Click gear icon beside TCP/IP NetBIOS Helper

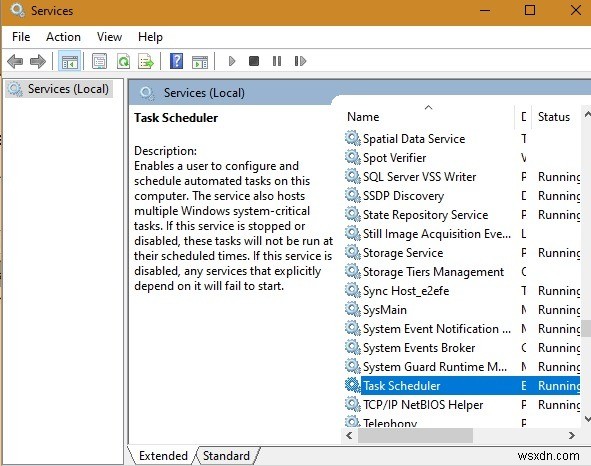click(353, 404)
